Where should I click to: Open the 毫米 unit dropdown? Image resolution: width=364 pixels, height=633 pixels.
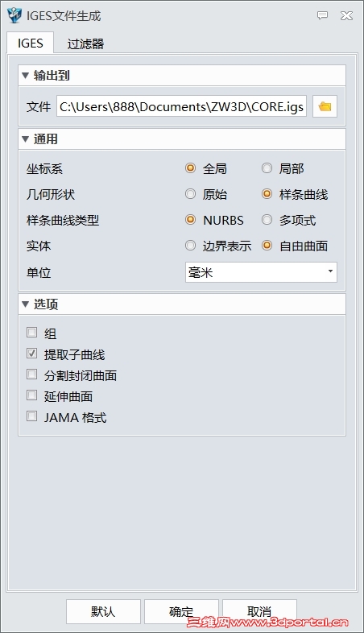coord(261,272)
